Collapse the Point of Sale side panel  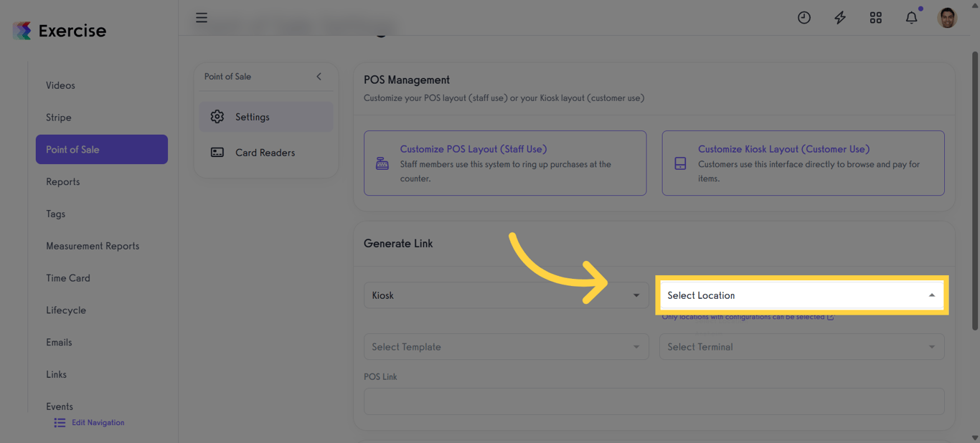[x=319, y=76]
